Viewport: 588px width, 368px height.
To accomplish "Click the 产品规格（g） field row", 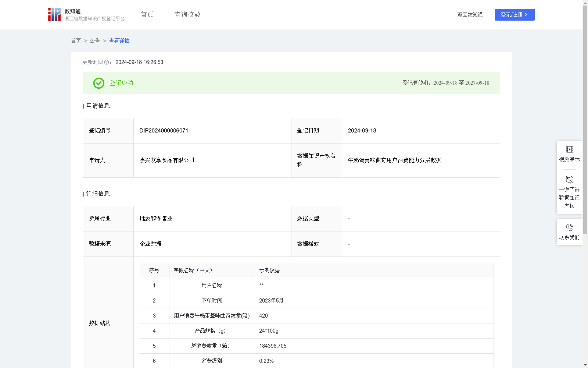I will tap(316, 331).
